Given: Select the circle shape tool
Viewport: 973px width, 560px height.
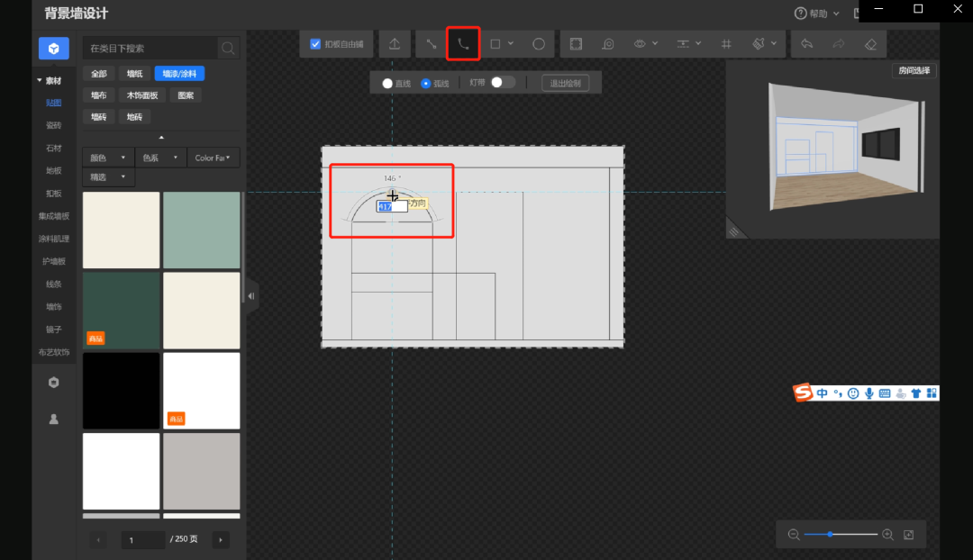Looking at the screenshot, I should click(539, 44).
